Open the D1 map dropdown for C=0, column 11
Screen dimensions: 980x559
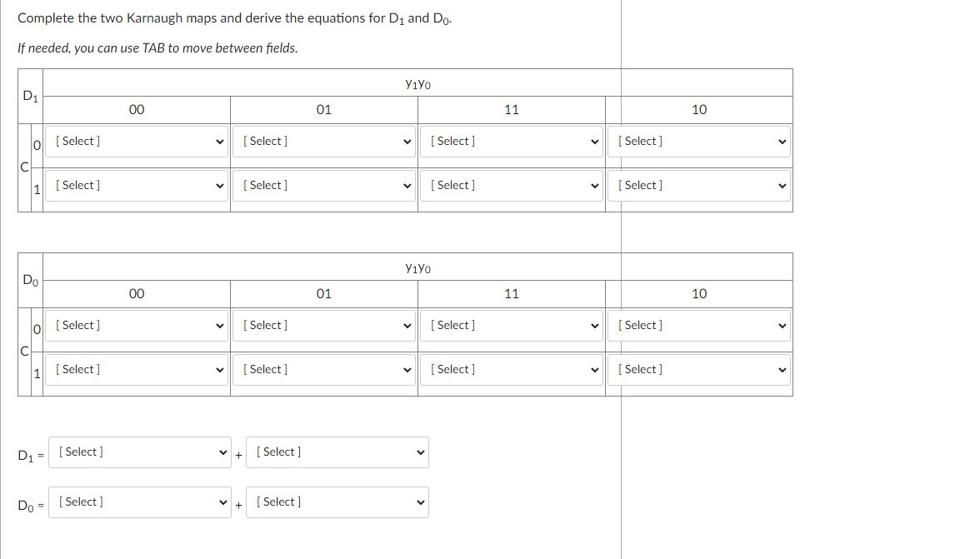point(511,141)
